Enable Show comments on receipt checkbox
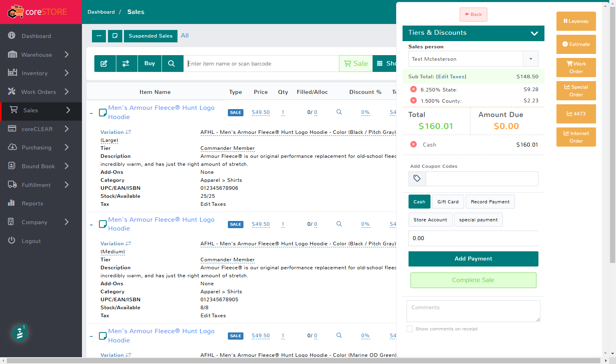Screen dimensions: 616x364 coord(410,329)
